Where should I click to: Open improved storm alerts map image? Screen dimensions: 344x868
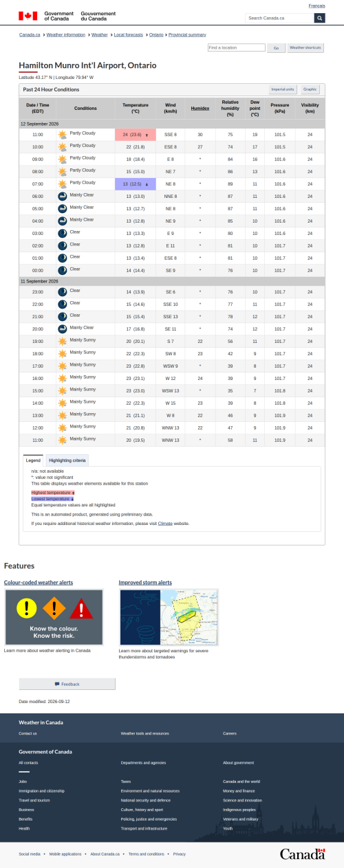point(169,617)
